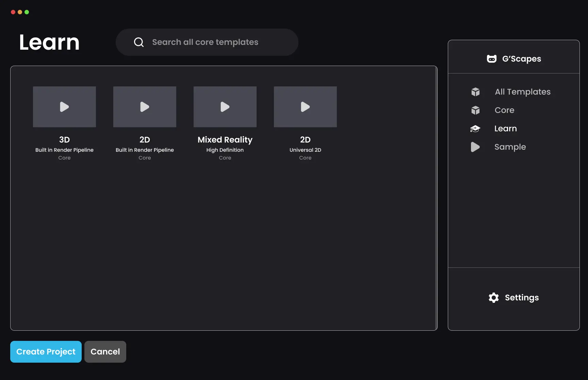Switch to the Core category
Screen dimensions: 588x380
[x=504, y=110]
